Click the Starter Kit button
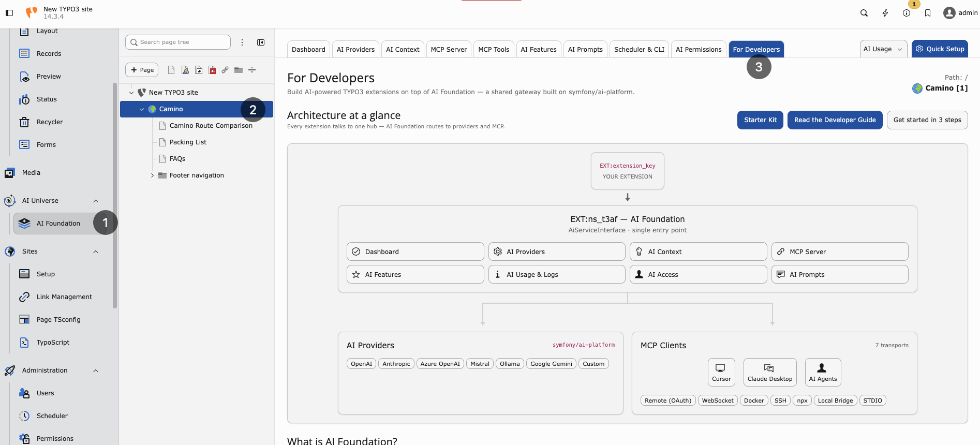The width and height of the screenshot is (980, 445). (x=760, y=120)
